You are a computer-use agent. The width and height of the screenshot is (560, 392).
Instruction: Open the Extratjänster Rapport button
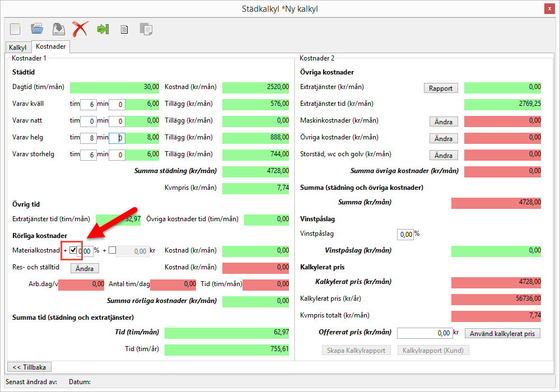coord(440,88)
